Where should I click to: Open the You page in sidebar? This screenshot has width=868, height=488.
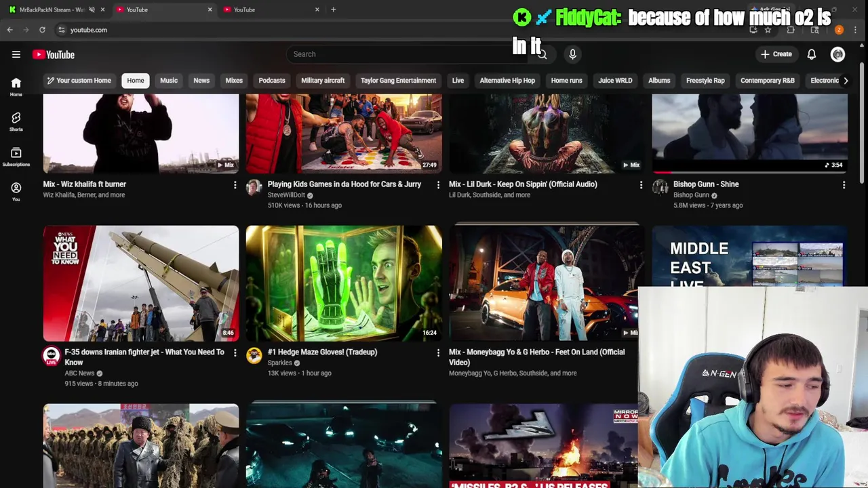[x=16, y=192]
